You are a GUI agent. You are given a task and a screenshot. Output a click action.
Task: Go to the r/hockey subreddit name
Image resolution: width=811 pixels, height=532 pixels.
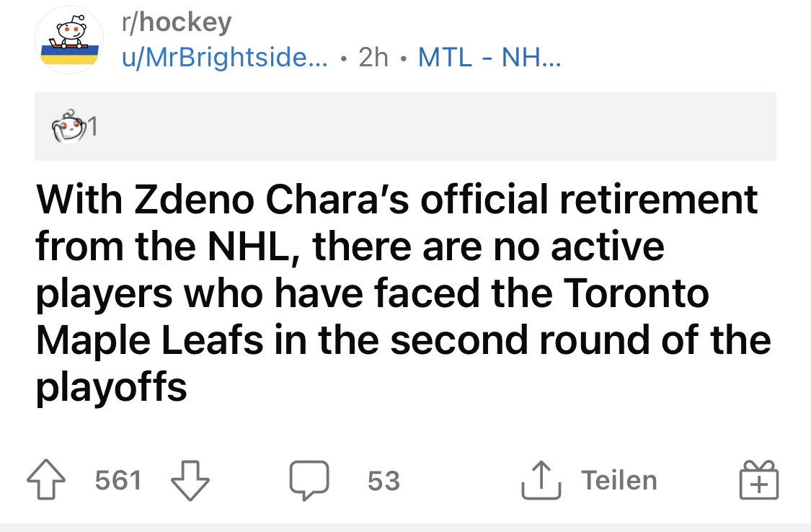coord(177,22)
